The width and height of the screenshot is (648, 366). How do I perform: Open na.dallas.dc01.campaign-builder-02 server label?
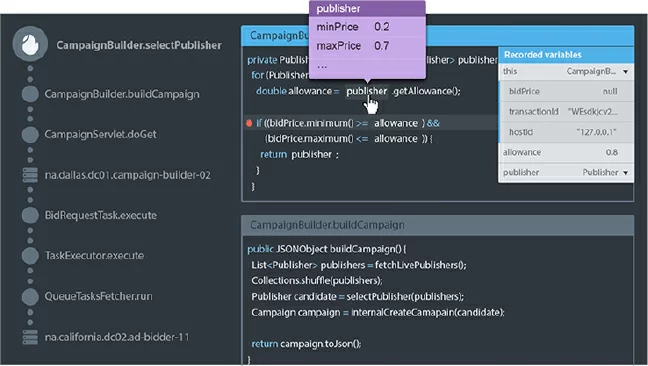(x=127, y=175)
